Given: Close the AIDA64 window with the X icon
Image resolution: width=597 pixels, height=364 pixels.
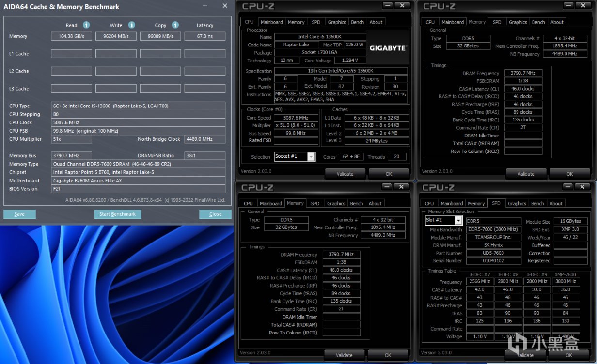Looking at the screenshot, I should (225, 6).
